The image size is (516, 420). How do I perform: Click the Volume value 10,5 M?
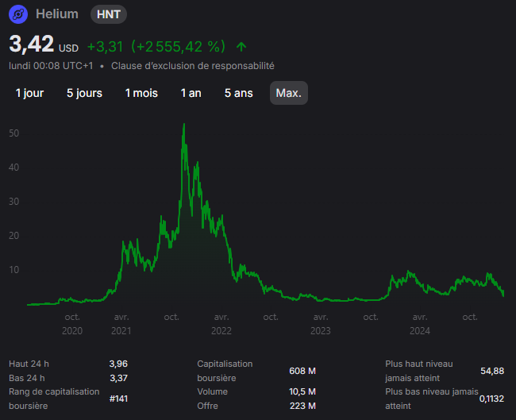pos(302,391)
